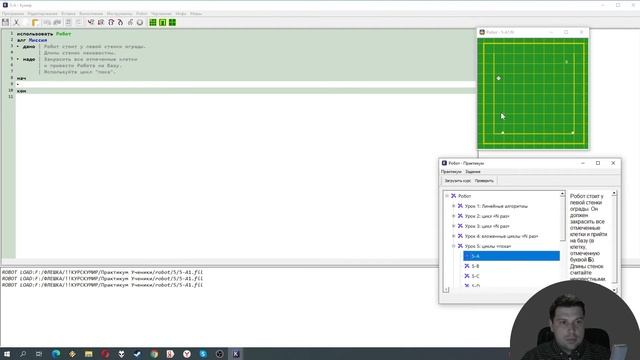The width and height of the screenshot is (640, 360).
Task: Expand the Урок 1 tree node
Action: 453,206
